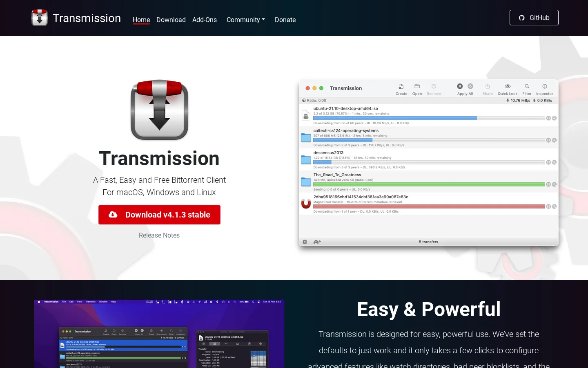This screenshot has height=368, width=588.
Task: Open the Add-Ons nav link
Action: coord(205,20)
